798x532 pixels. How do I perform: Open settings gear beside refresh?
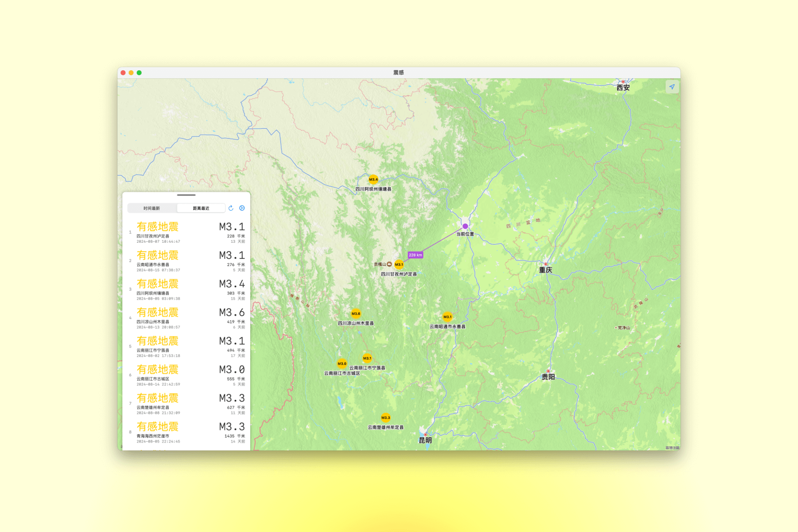point(242,208)
